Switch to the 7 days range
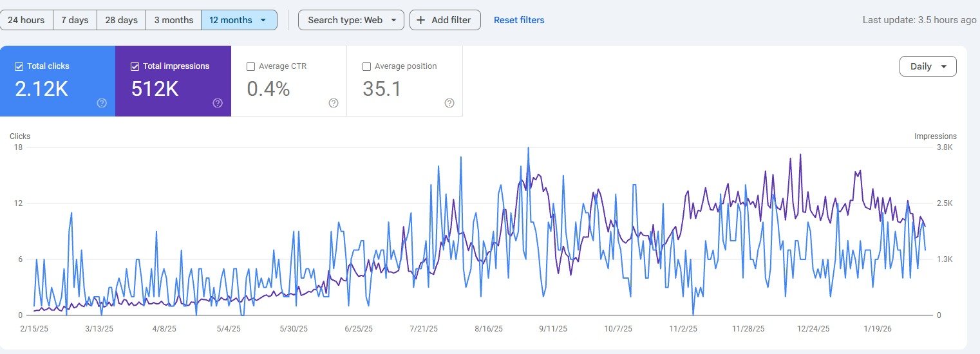980x354 pixels. tap(75, 20)
